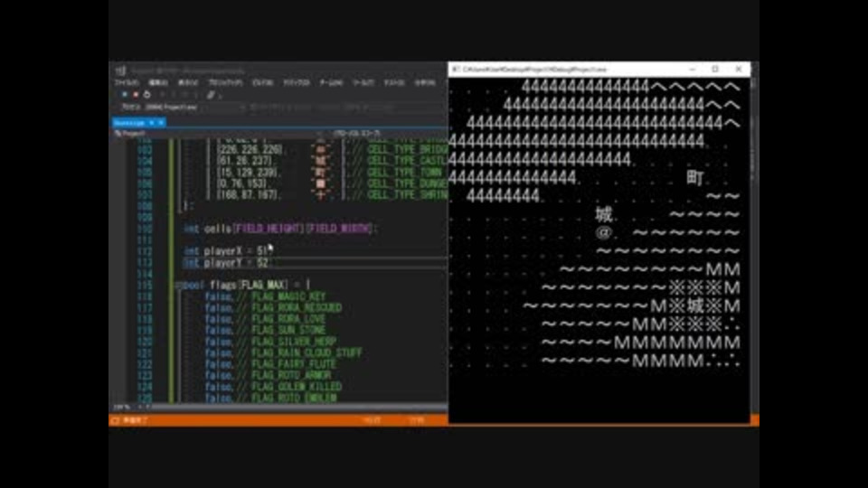
Task: Click the FLAG_RORA_LOVE comment line
Action: (x=265, y=319)
